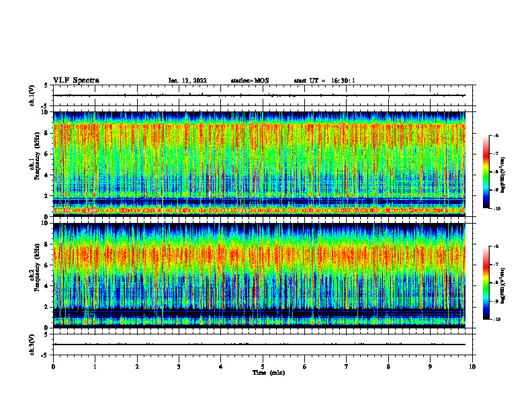Select the date "Jan. 12, 2022" in header
Viewport: 532px width, 411px height.
(x=187, y=81)
